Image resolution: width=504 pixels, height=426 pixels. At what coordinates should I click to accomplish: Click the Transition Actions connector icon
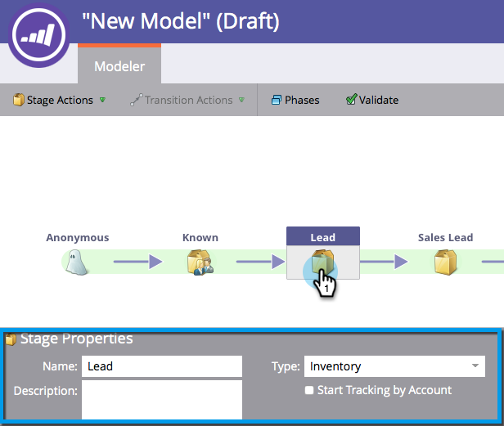coord(137,100)
